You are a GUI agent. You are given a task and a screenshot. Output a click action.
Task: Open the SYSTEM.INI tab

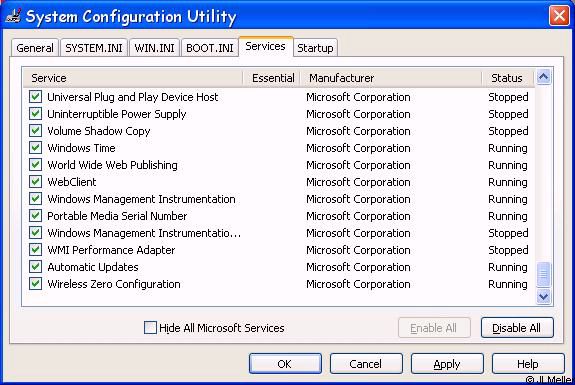[x=94, y=48]
